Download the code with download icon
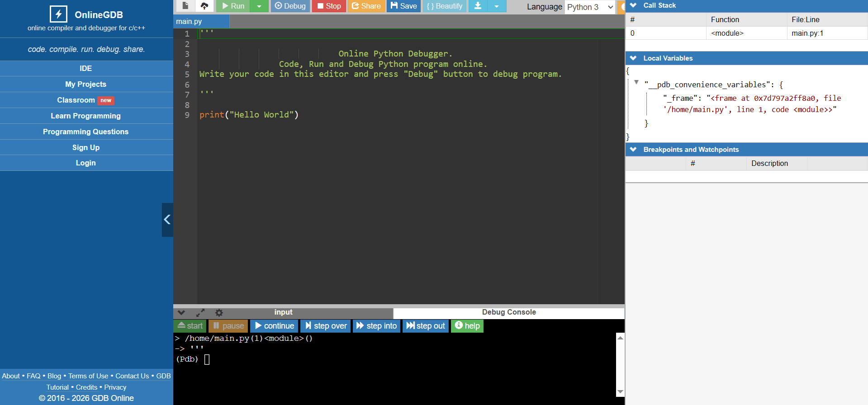The width and height of the screenshot is (868, 405). tap(478, 6)
